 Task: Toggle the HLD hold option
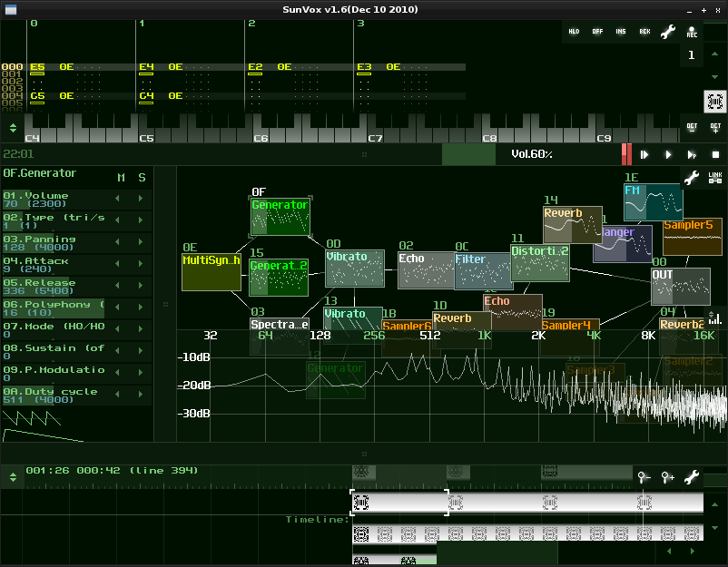click(574, 32)
